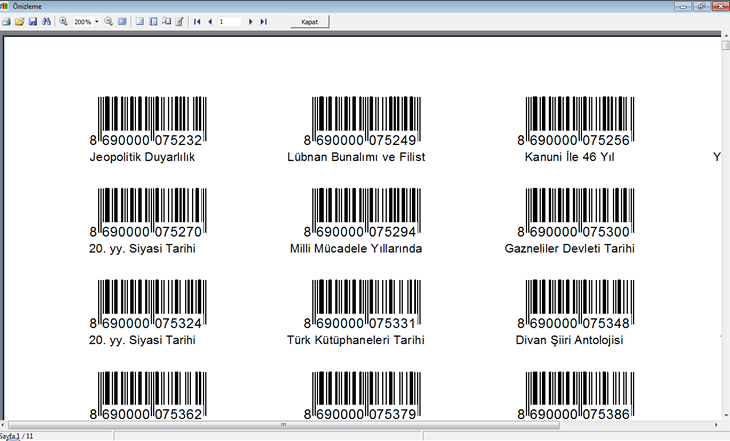730x441 pixels.
Task: Click the barcode labeled 8 690000 075249
Action: (362, 122)
